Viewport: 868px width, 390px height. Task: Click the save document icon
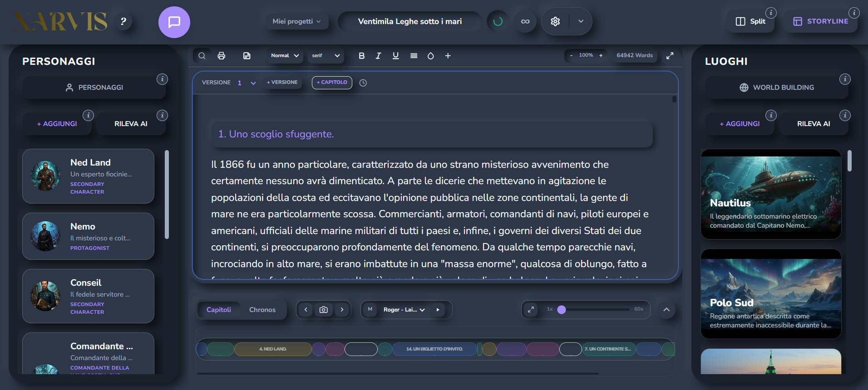click(x=247, y=56)
